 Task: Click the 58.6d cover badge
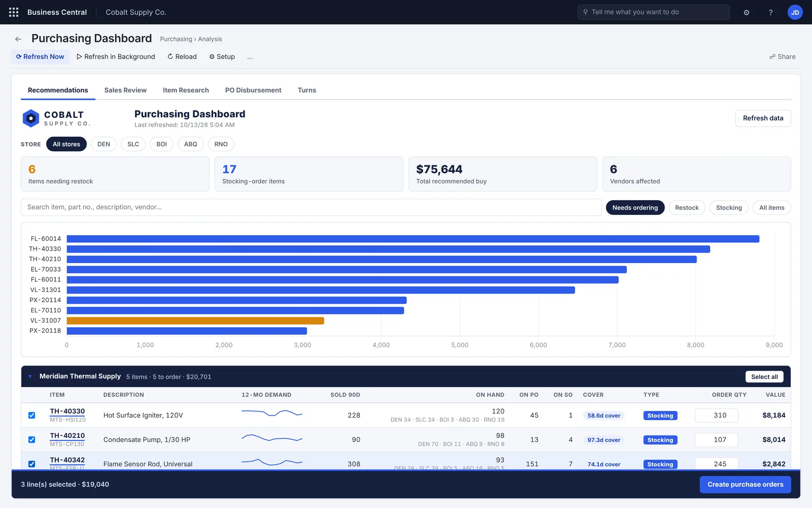603,416
